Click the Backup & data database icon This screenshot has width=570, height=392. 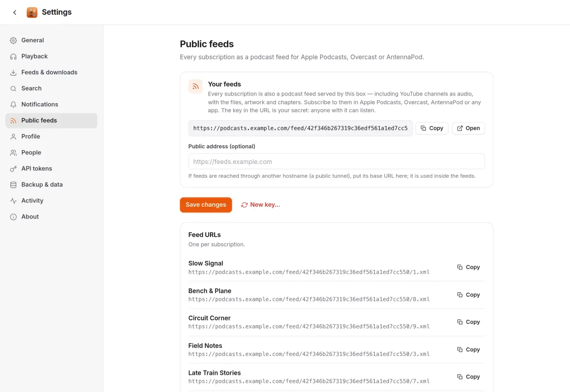pos(13,185)
